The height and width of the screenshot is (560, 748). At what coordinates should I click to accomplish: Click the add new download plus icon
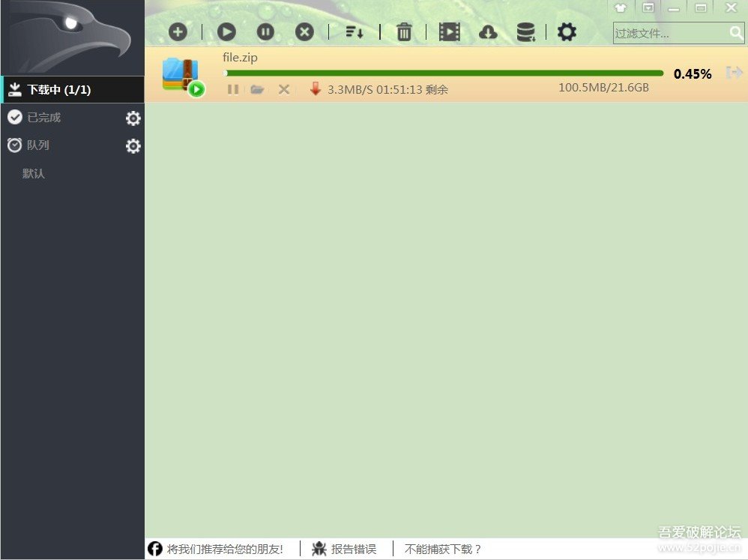pyautogui.click(x=178, y=31)
